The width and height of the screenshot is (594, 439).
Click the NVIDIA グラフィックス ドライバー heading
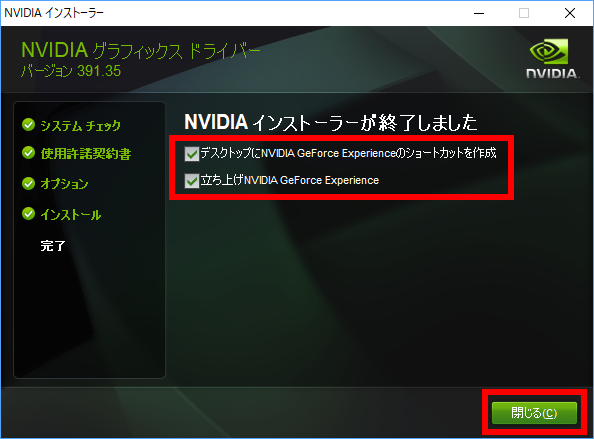coord(141,51)
